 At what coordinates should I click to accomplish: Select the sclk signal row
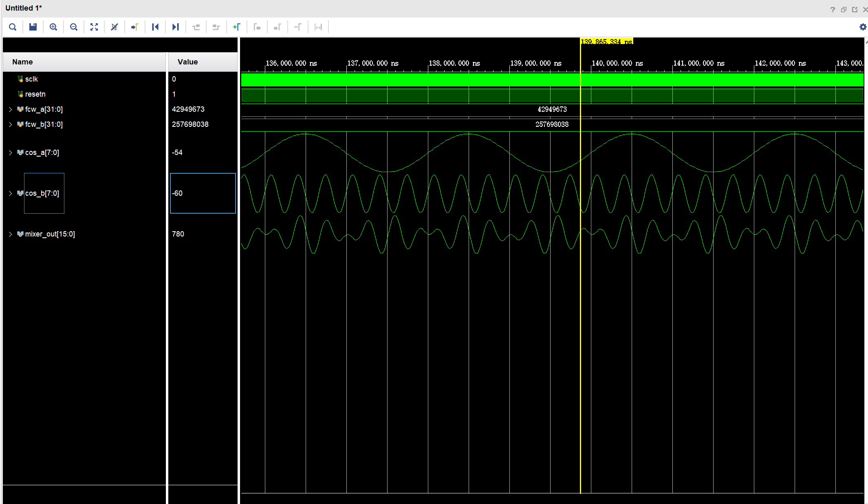[31, 79]
